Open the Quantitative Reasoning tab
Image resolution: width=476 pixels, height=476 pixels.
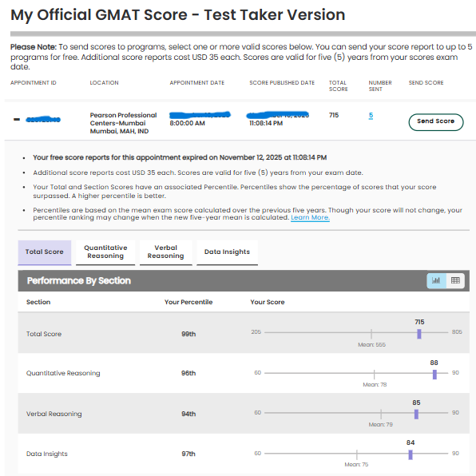pos(105,252)
